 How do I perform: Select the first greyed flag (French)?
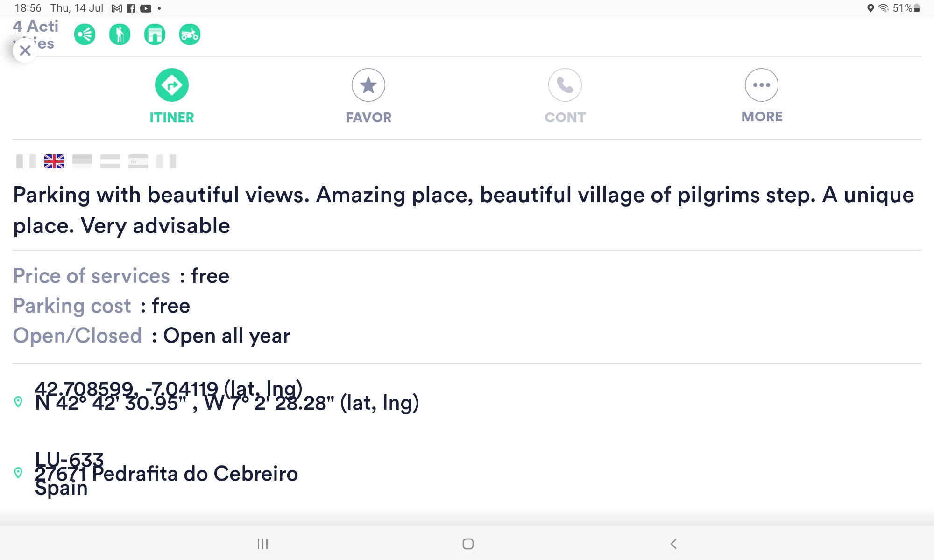26,161
